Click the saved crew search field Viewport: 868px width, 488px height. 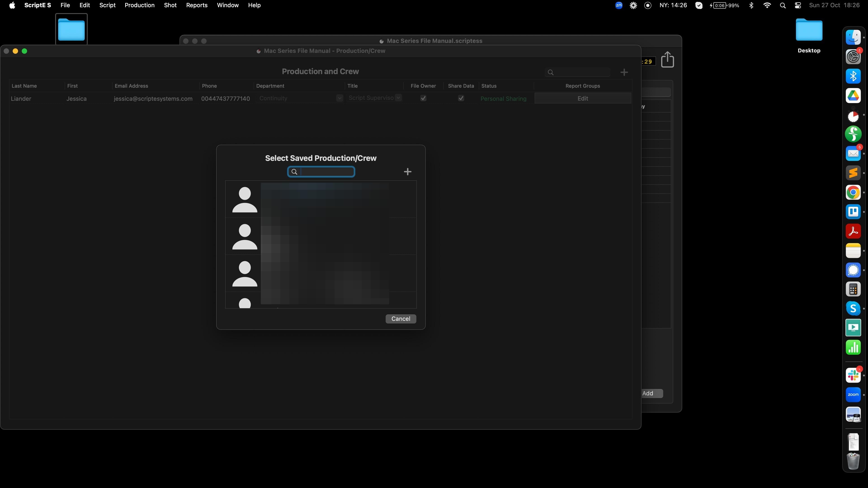click(325, 172)
